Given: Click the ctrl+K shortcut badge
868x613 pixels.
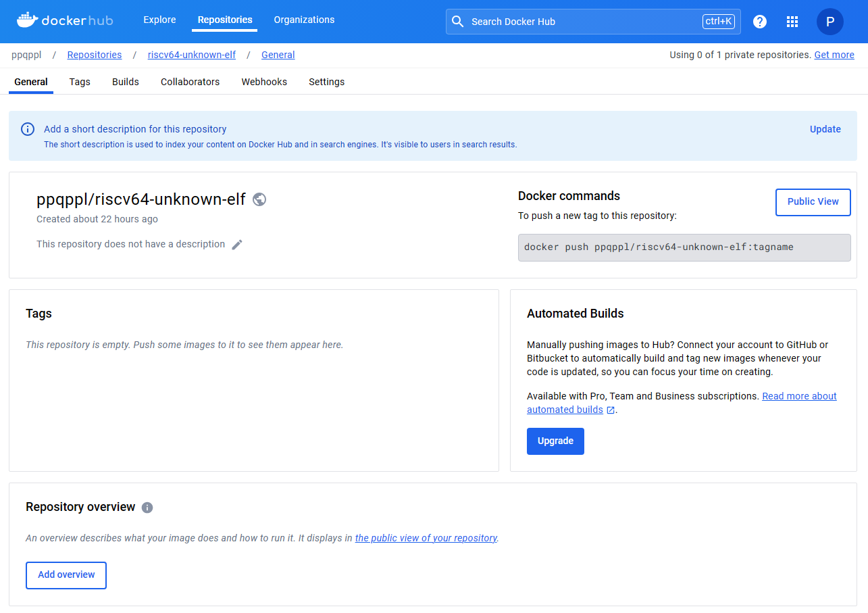Looking at the screenshot, I should (x=719, y=22).
